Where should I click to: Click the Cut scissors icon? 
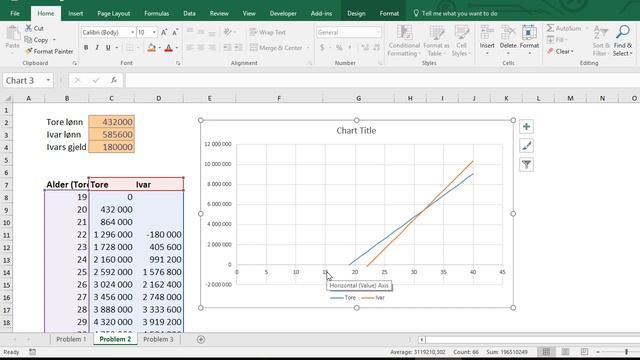(29, 28)
